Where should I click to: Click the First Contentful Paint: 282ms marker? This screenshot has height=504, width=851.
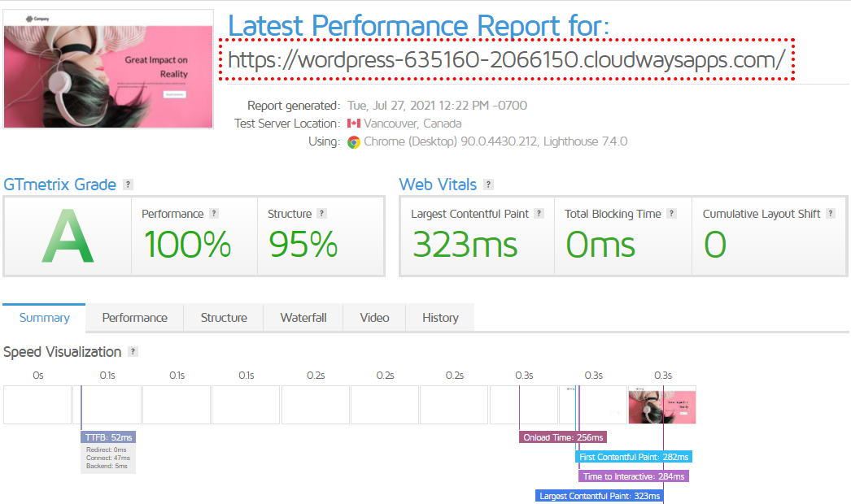634,457
